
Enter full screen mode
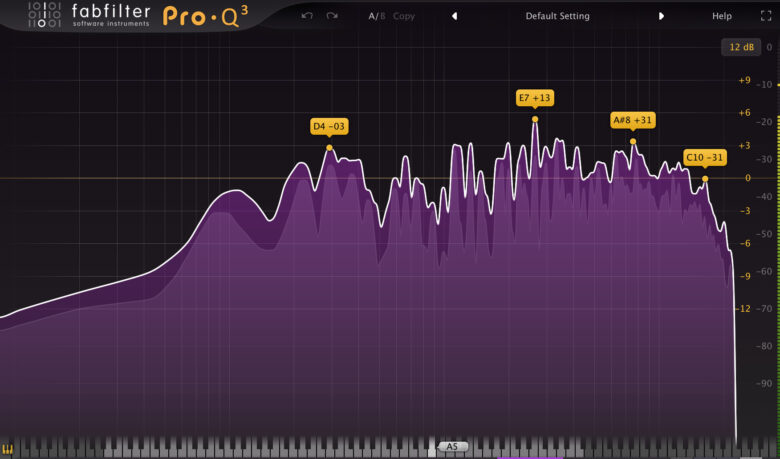pos(766,16)
